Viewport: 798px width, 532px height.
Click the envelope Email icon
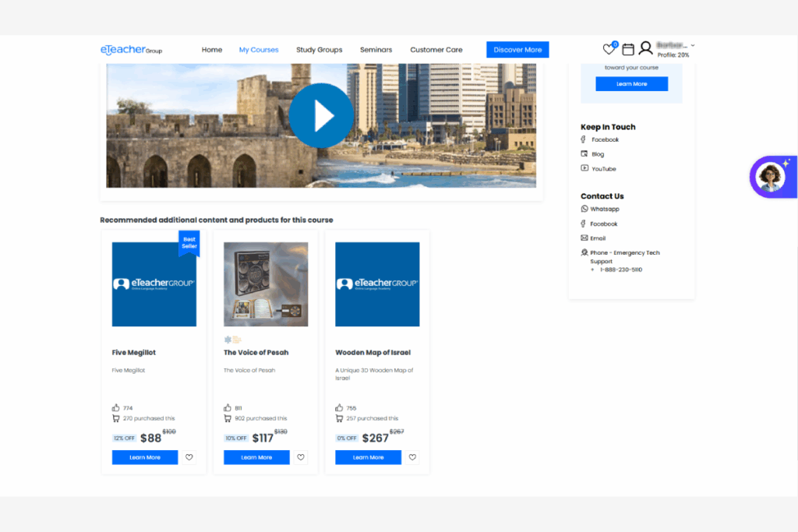click(x=584, y=238)
